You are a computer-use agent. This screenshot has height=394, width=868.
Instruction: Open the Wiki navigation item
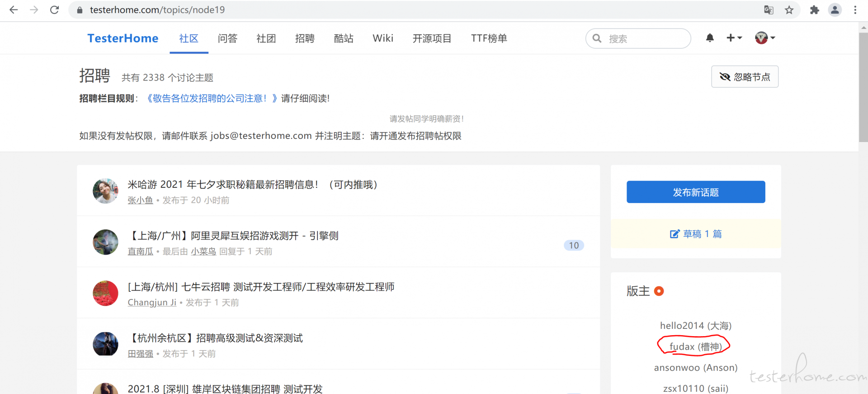(x=383, y=38)
